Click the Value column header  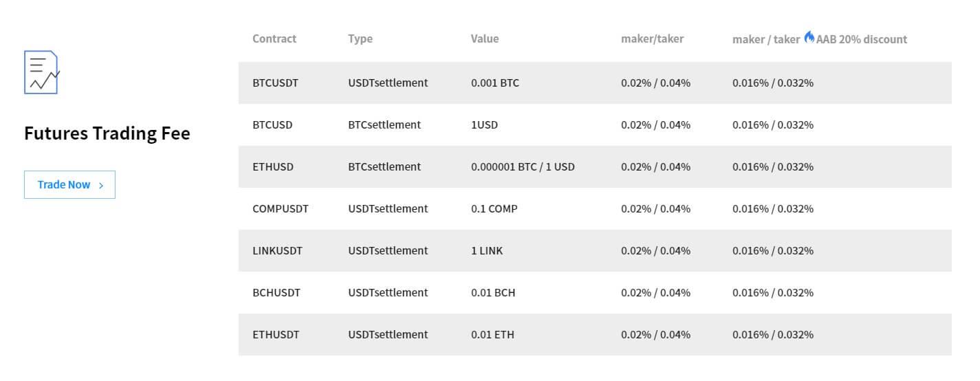click(x=485, y=39)
